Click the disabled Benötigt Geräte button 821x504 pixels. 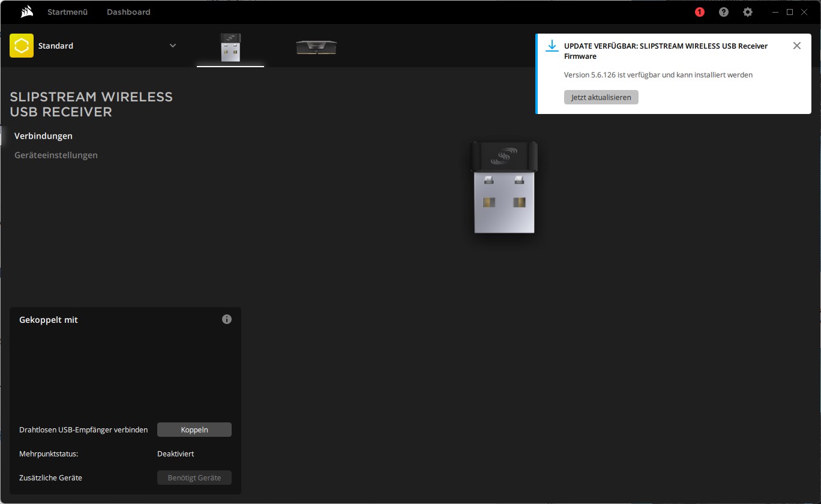point(194,478)
